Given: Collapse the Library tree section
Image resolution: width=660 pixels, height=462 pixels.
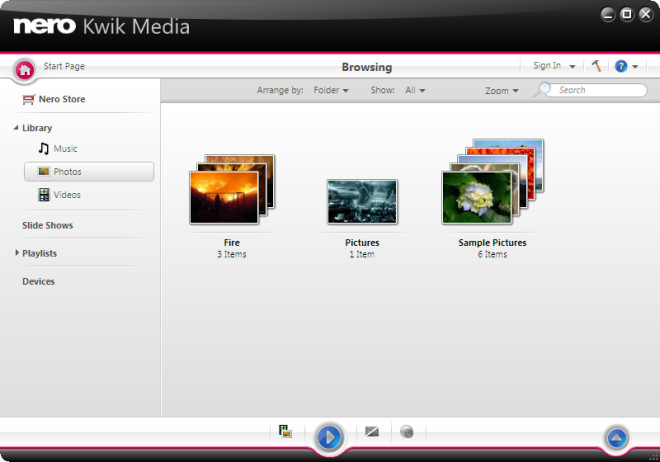Looking at the screenshot, I should click(16, 127).
